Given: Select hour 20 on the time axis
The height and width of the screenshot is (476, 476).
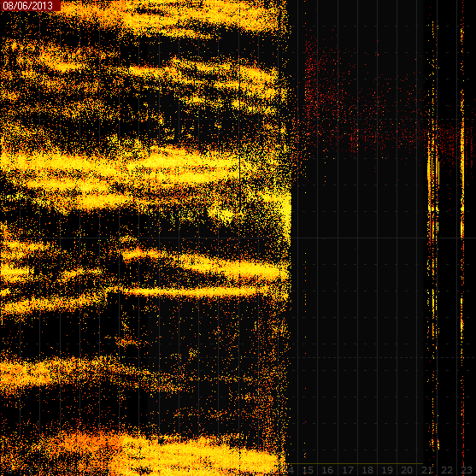Looking at the screenshot, I should [407, 470].
